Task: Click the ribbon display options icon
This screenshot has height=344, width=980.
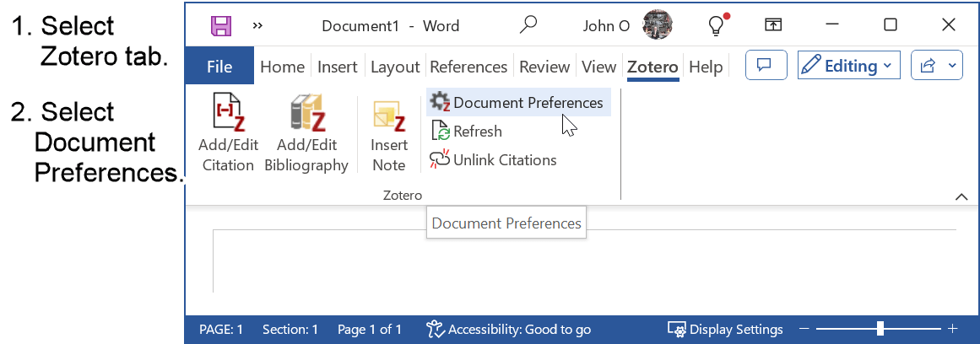Action: [773, 25]
